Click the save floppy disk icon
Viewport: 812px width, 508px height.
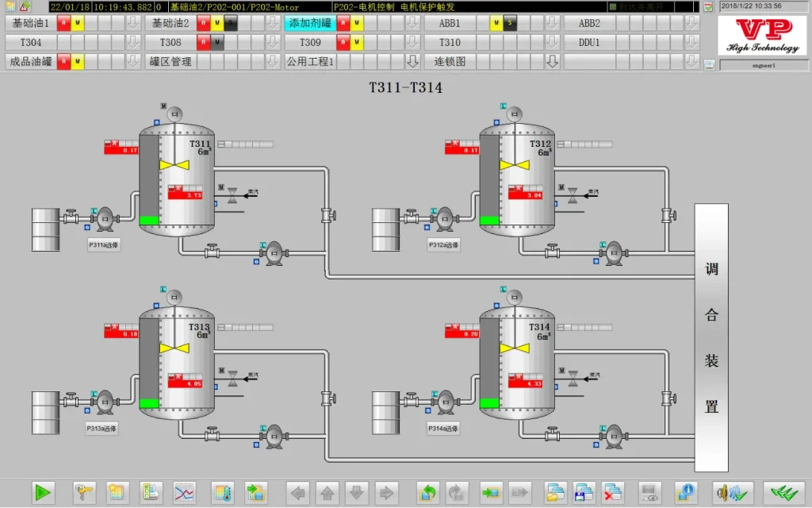click(584, 493)
